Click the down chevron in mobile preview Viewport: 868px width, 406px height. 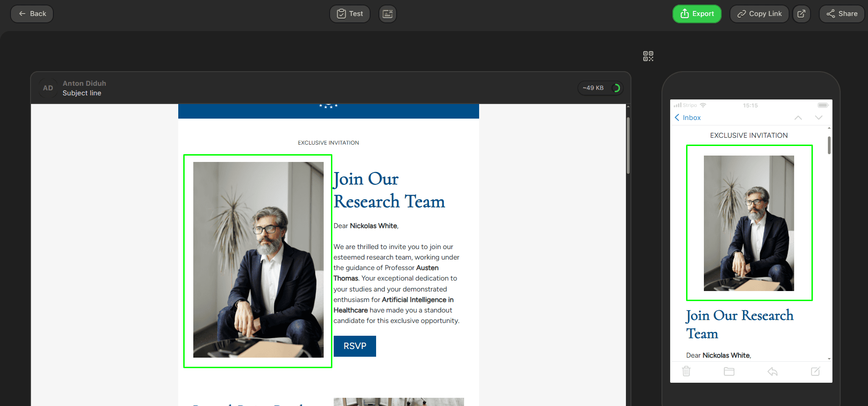[818, 118]
